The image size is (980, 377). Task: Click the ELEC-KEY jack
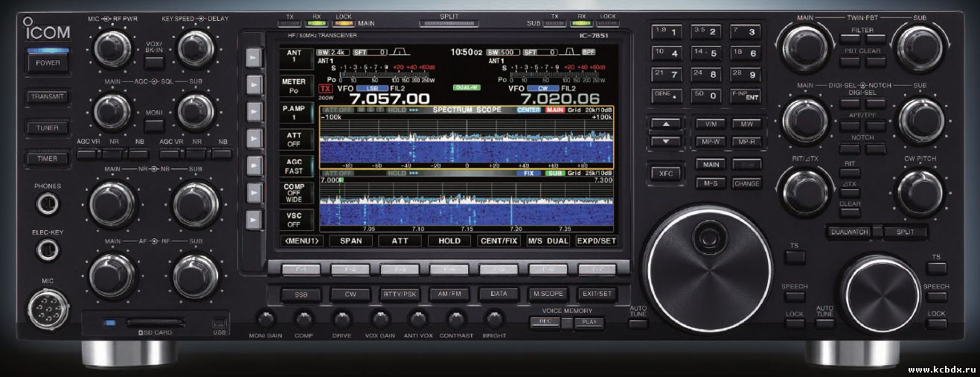click(48, 249)
